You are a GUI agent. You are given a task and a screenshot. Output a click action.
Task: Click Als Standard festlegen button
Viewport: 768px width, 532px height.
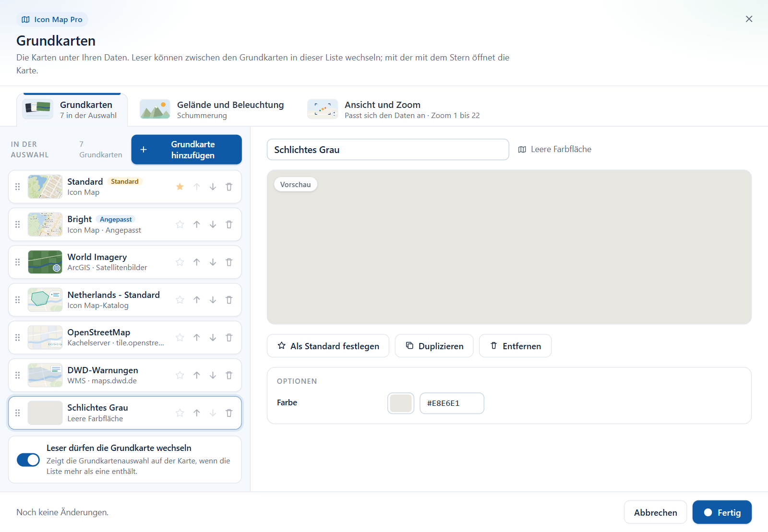point(328,346)
